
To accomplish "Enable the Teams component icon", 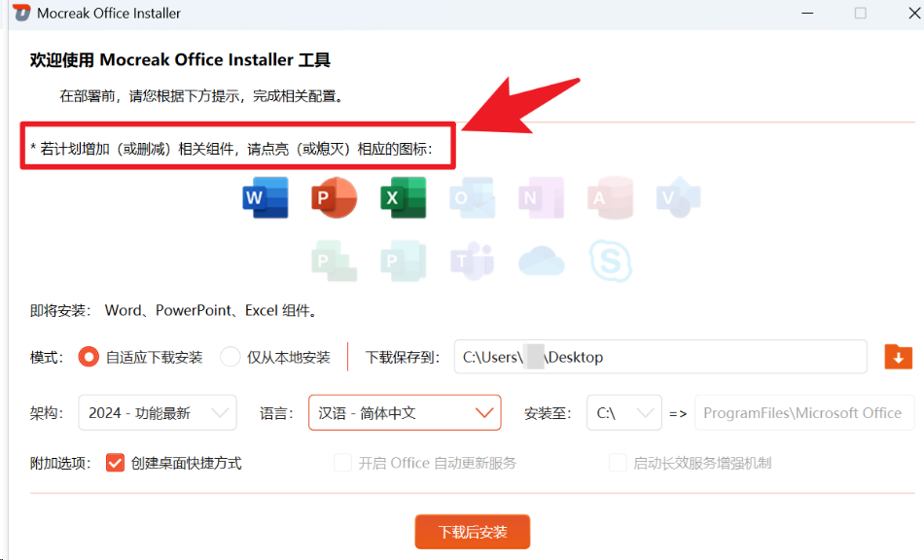I will [472, 261].
